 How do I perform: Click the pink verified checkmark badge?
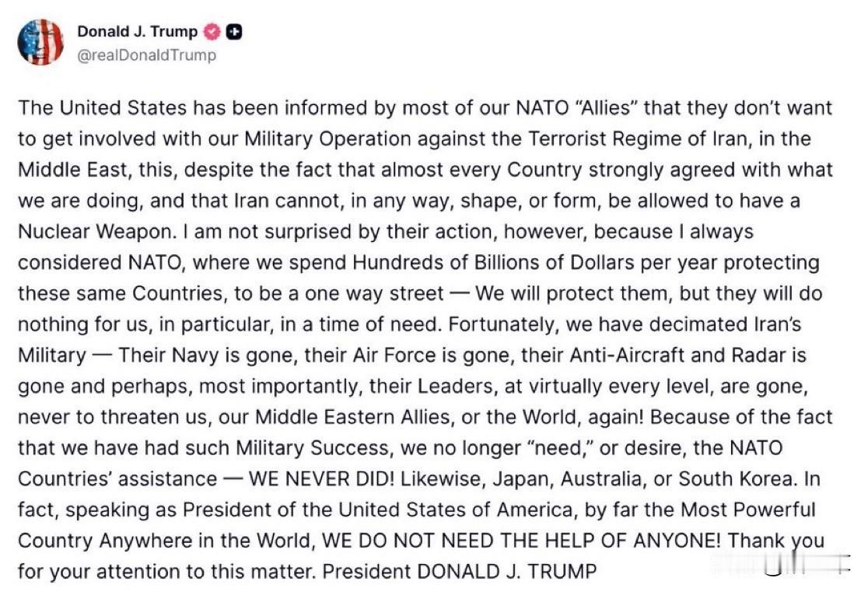pos(212,32)
